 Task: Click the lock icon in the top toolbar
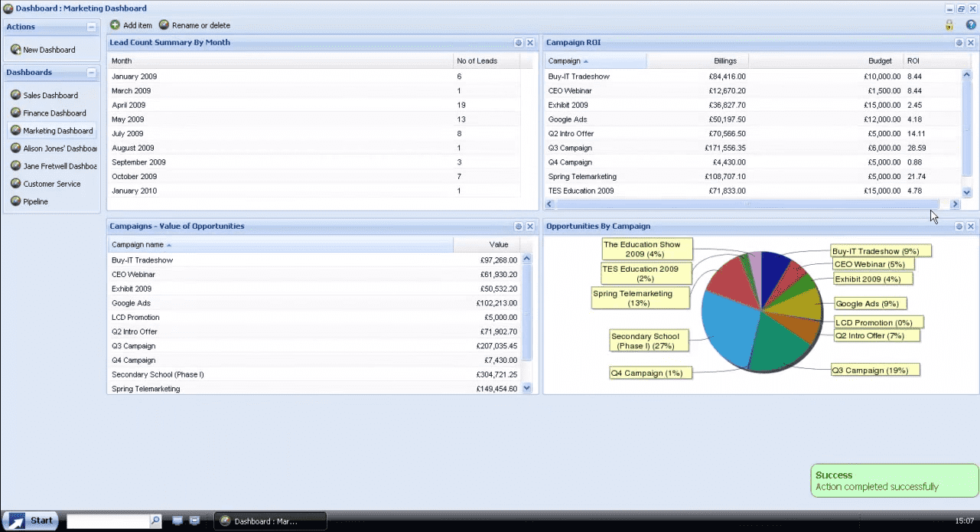click(x=949, y=25)
